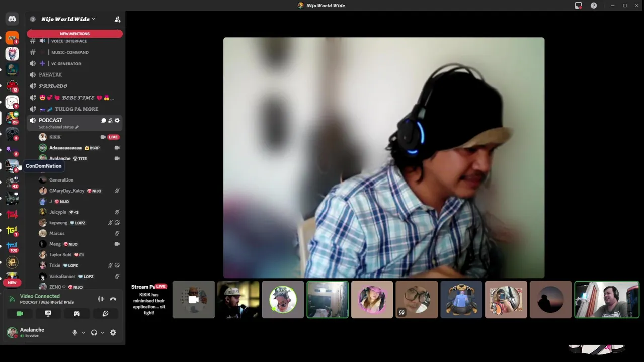
Task: Click PODCAST channel invite people icon
Action: coord(110,121)
